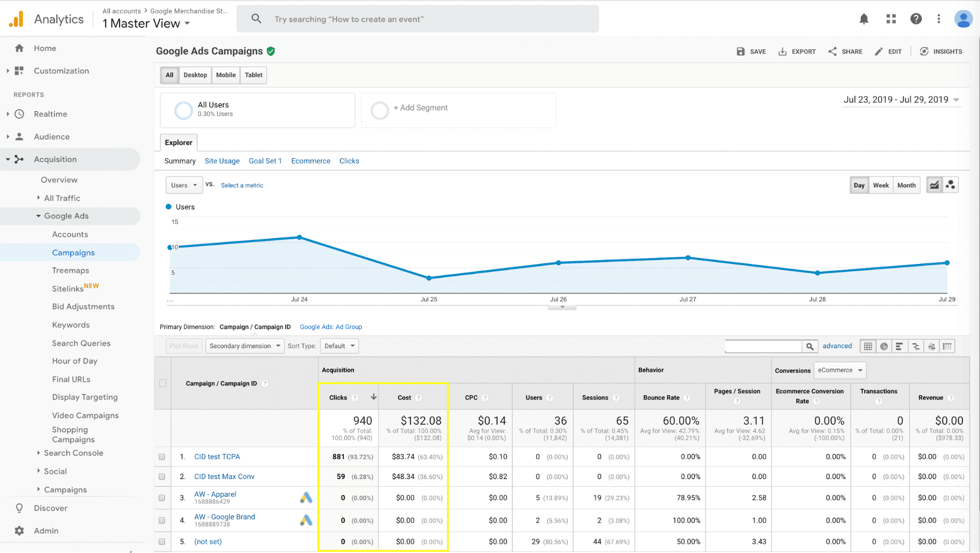Click the Analytics search field
Viewport: 980px width, 553px height.
(x=418, y=19)
